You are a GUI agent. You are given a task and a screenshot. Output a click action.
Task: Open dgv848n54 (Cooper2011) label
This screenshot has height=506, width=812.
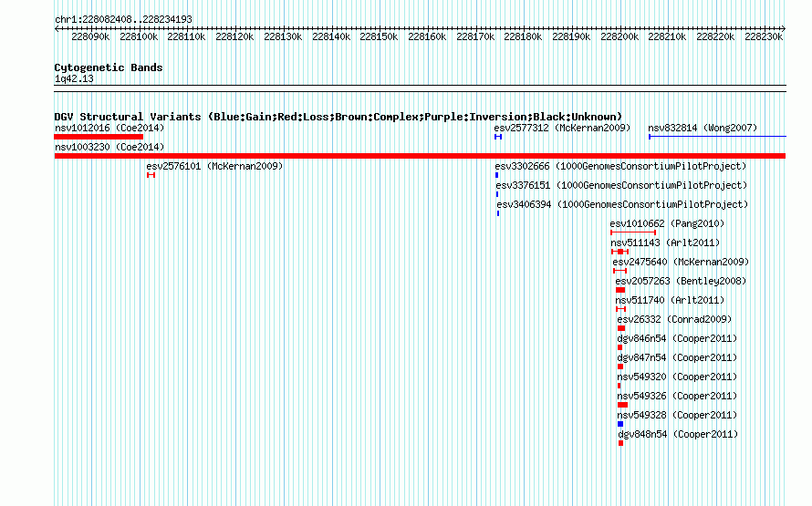tap(679, 434)
